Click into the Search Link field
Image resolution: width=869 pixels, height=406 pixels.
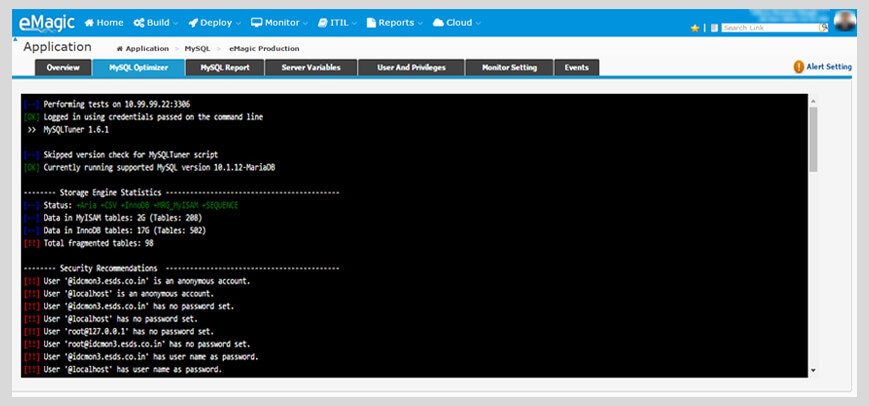[x=770, y=28]
